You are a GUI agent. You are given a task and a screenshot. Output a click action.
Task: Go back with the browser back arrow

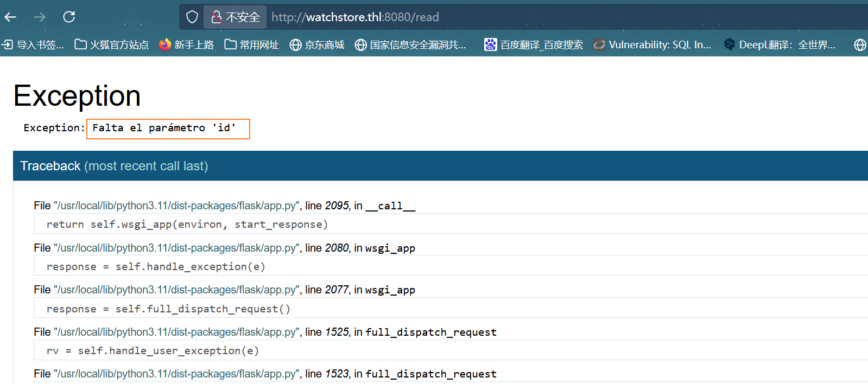point(10,17)
